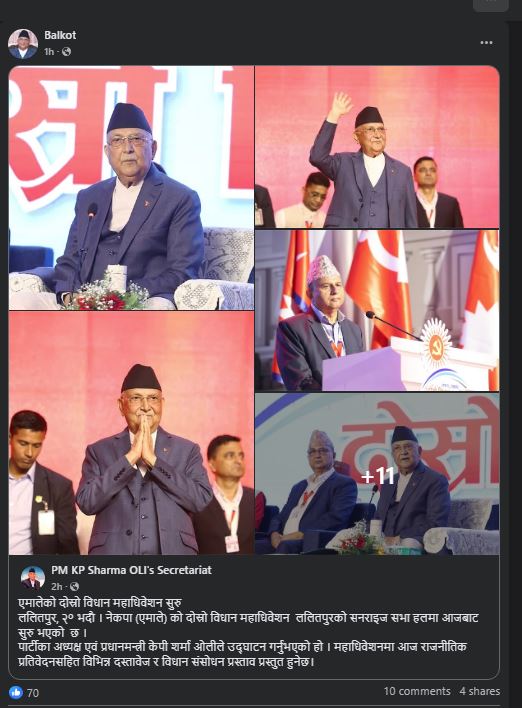Image resolution: width=522 pixels, height=708 pixels.
Task: Click globe icon beside 2h timestamp
Action: (75, 587)
